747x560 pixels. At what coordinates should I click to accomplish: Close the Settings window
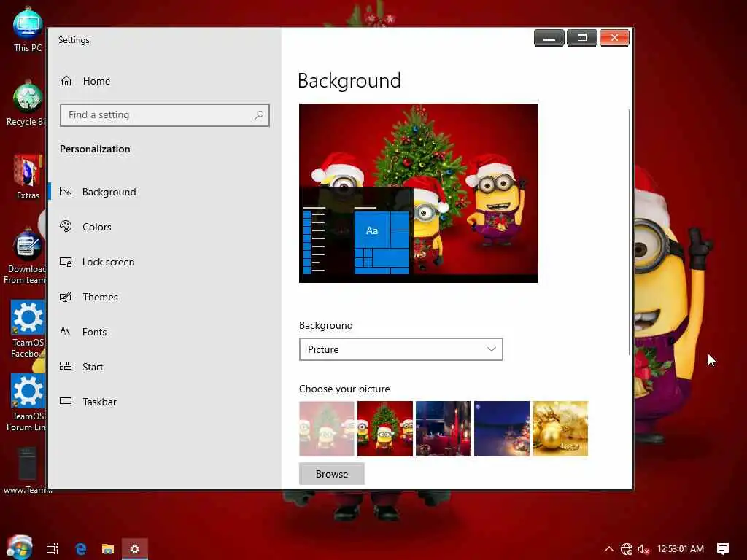(614, 38)
